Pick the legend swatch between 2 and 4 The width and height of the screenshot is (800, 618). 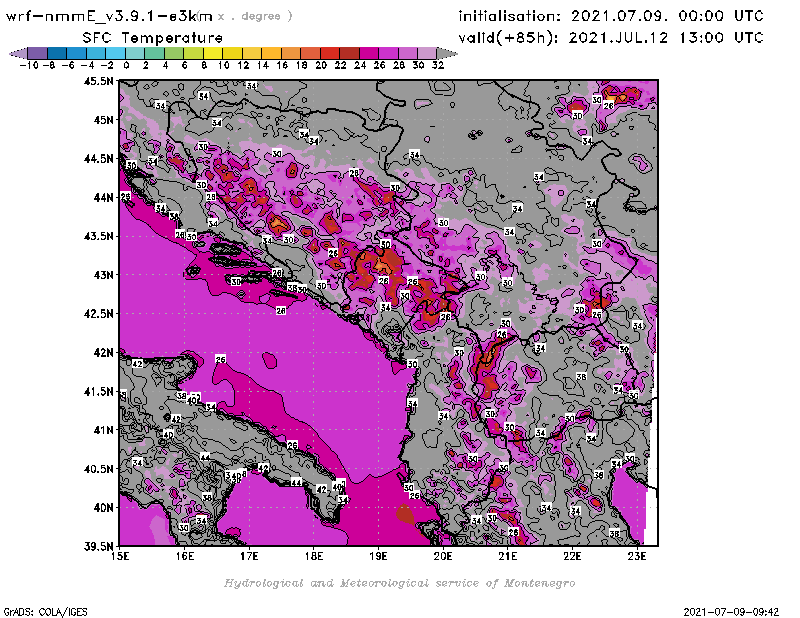pyautogui.click(x=154, y=53)
